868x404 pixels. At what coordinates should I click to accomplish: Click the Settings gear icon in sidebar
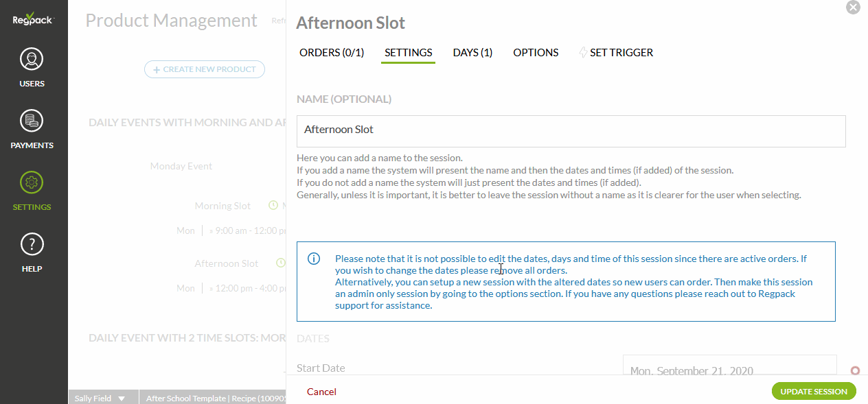(32, 183)
